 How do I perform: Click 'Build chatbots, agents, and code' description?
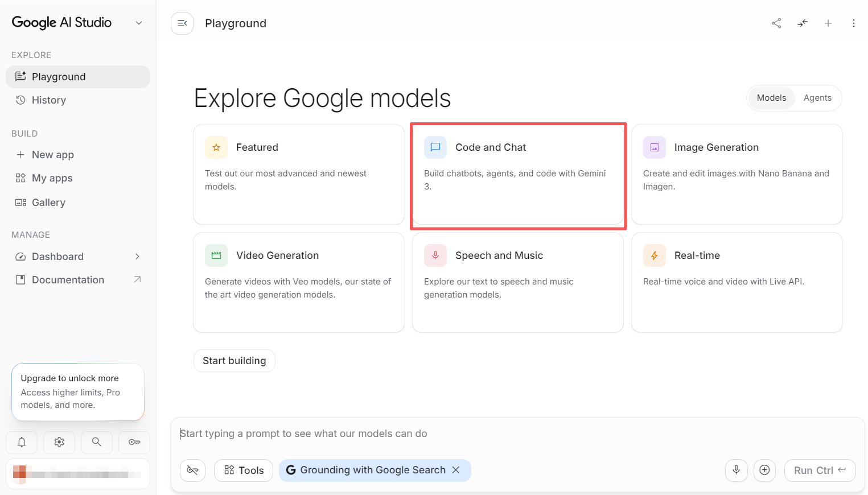tap(515, 180)
